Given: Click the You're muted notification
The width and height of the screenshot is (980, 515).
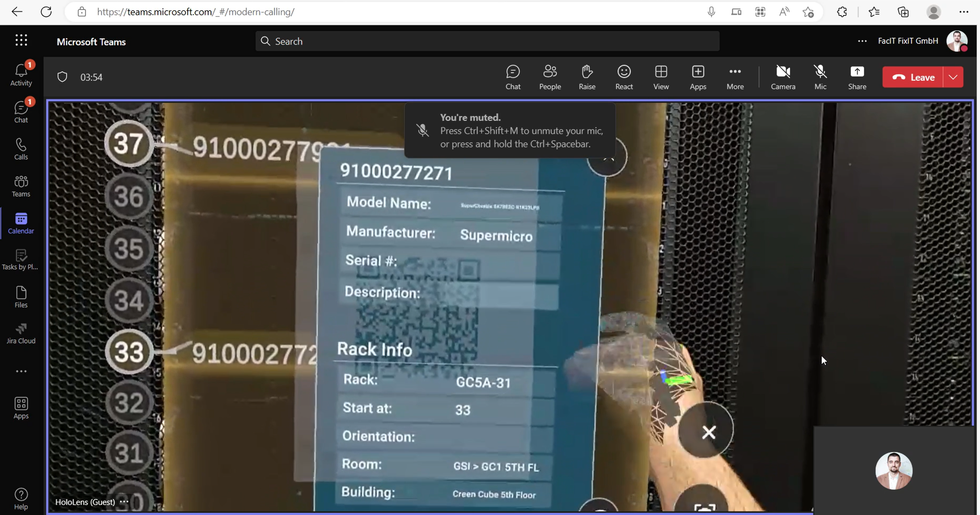Looking at the screenshot, I should tap(510, 130).
